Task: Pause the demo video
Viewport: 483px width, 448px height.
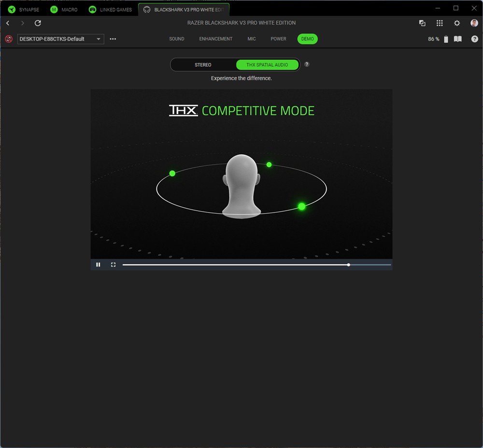Action: [98, 265]
